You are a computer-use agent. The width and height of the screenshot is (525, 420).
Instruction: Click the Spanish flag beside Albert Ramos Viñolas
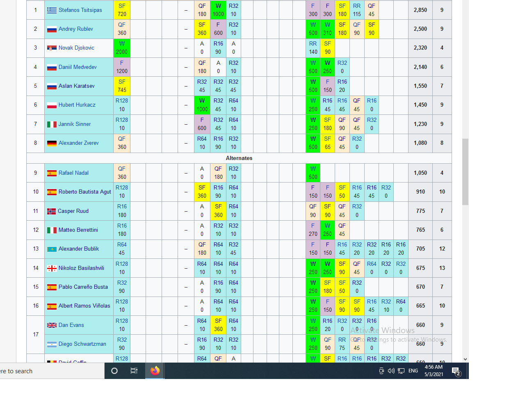click(52, 306)
